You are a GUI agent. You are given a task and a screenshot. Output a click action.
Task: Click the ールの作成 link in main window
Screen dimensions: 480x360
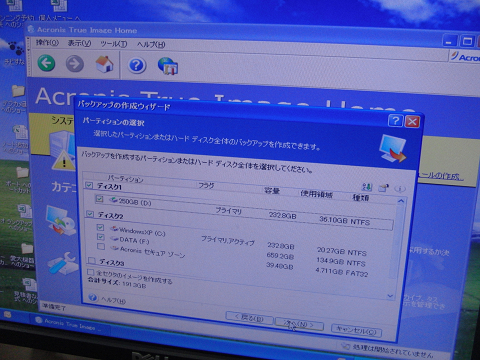[441, 176]
